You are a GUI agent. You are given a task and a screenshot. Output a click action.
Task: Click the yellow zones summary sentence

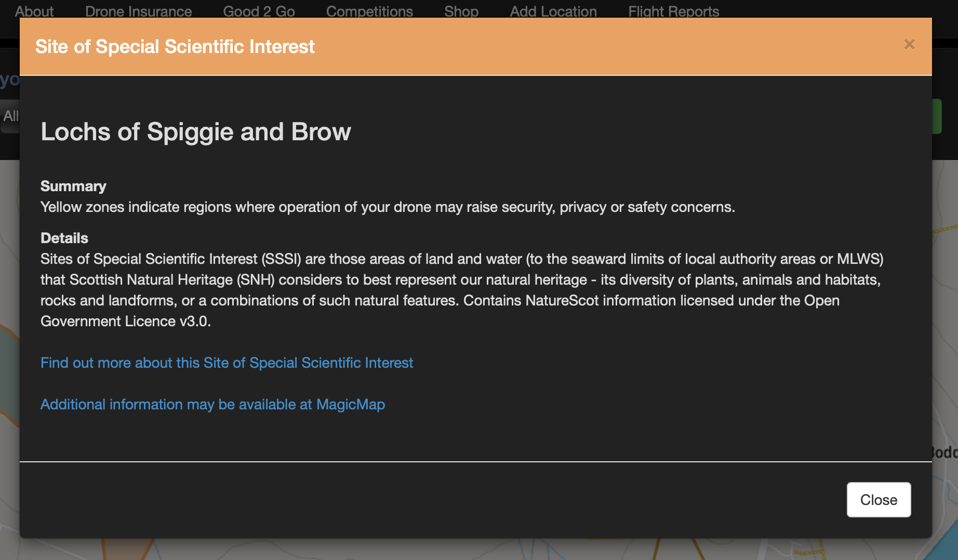[388, 207]
